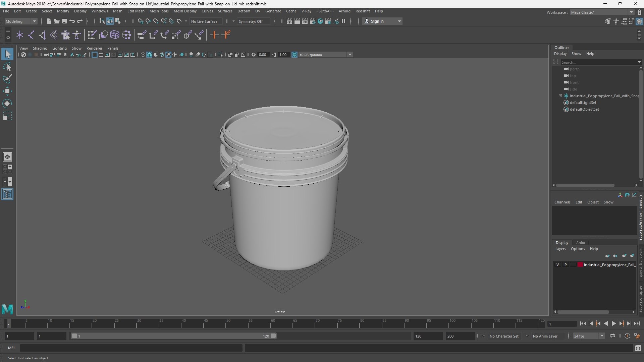Click the Open Scene folder icon

tap(56, 21)
